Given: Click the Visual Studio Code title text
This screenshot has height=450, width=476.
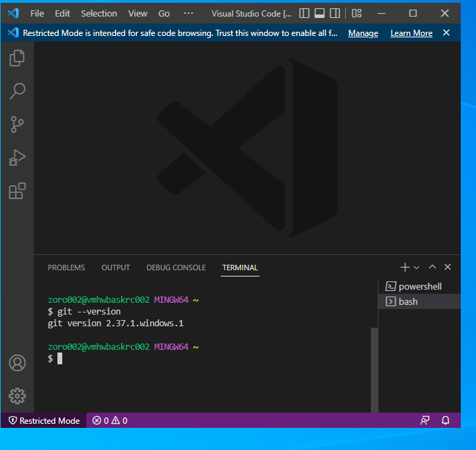Looking at the screenshot, I should point(251,14).
